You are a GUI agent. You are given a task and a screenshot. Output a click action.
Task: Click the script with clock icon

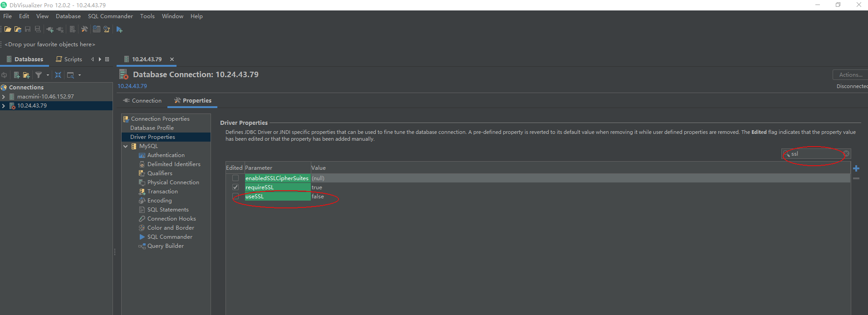coord(107,29)
